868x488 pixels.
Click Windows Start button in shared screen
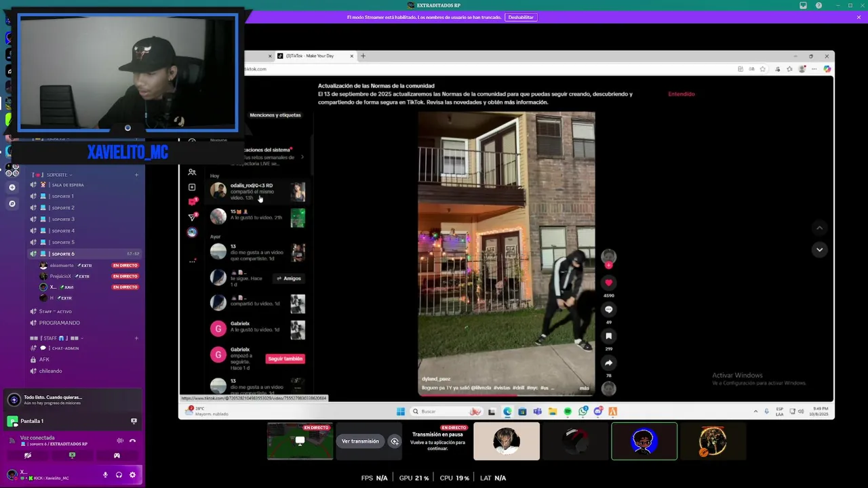pos(400,411)
